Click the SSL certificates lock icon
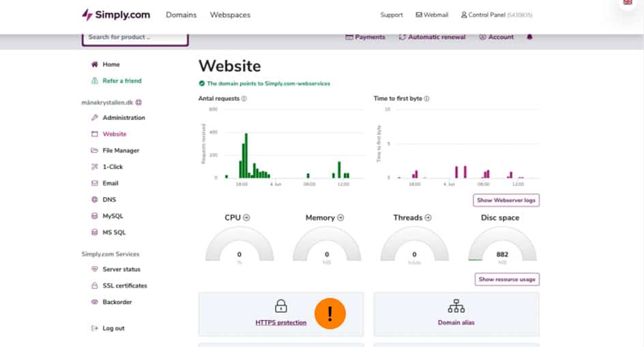 pyautogui.click(x=94, y=286)
